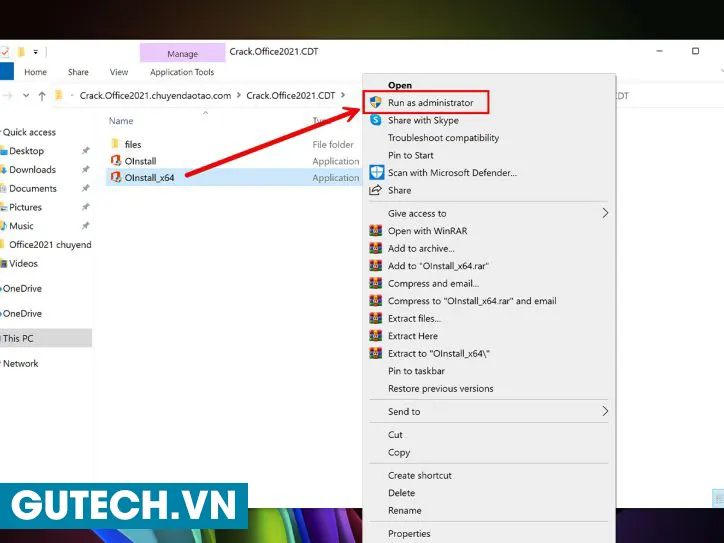Click WinRAR icon beside Compress and email
This screenshot has width=724, height=543.
click(376, 284)
